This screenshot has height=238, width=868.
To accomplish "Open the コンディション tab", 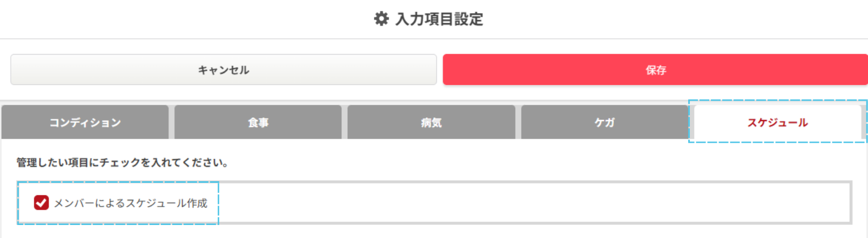I will tap(85, 123).
